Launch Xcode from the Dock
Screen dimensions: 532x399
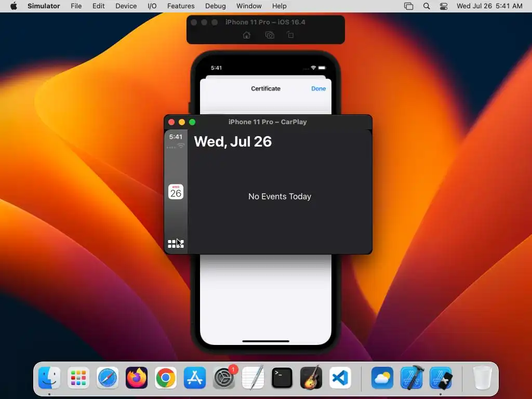[x=411, y=378]
